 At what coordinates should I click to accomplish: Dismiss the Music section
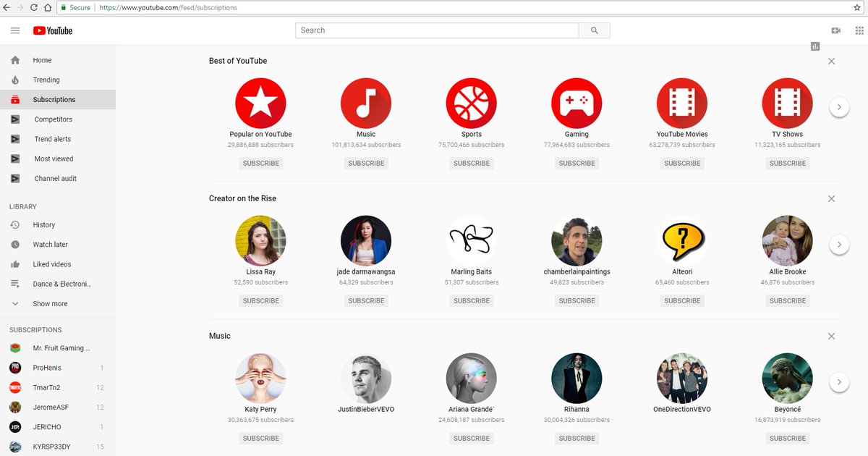click(x=831, y=336)
